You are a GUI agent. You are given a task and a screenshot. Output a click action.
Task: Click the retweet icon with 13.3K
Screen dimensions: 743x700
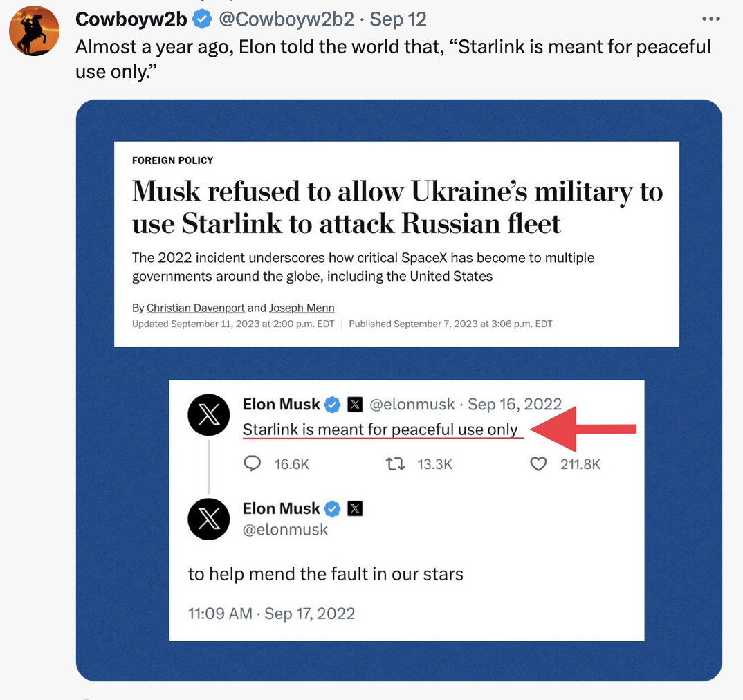(x=395, y=463)
